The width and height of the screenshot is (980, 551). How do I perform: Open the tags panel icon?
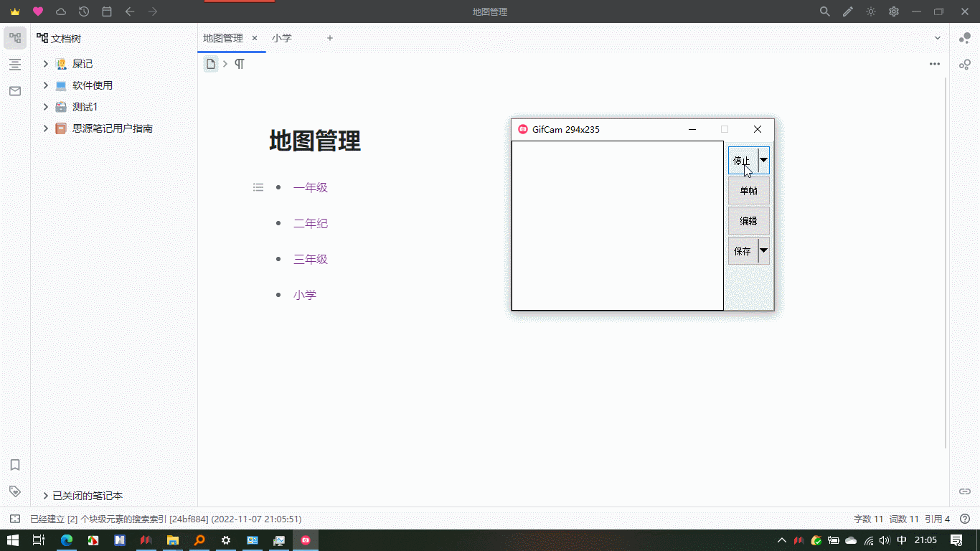coord(15,491)
